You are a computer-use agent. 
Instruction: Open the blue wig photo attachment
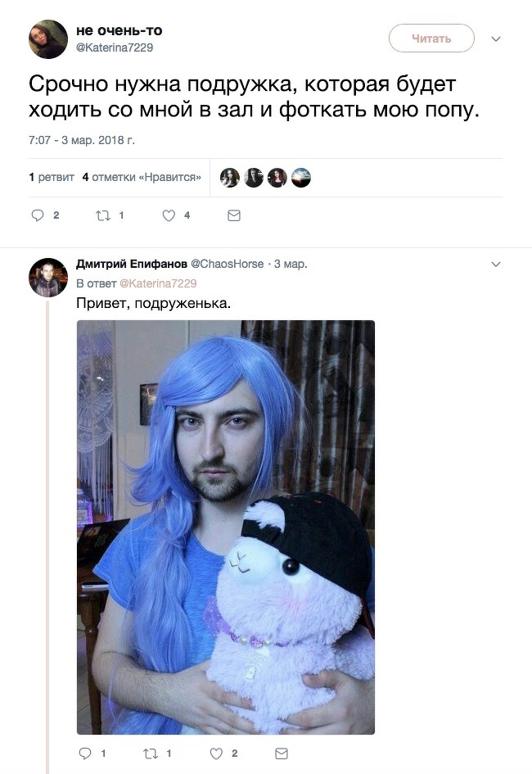226,527
